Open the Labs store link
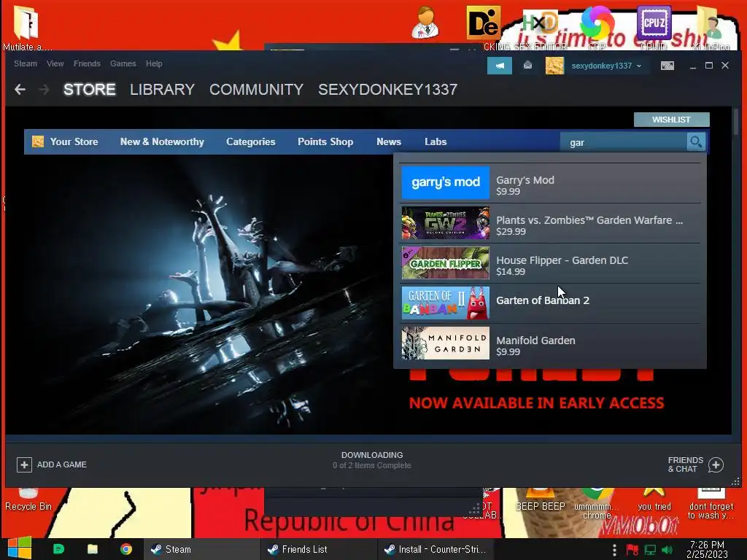This screenshot has height=560, width=747. 436,141
